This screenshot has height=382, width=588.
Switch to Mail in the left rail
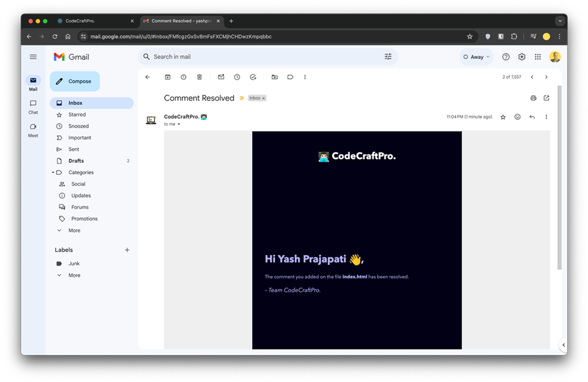33,84
